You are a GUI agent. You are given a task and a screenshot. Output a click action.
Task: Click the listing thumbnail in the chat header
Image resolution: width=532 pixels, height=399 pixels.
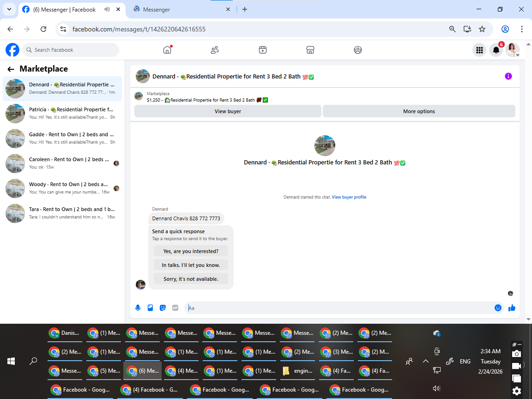143,76
